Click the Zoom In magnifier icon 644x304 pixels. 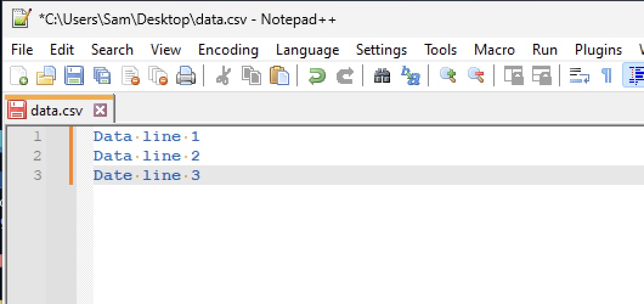[448, 75]
